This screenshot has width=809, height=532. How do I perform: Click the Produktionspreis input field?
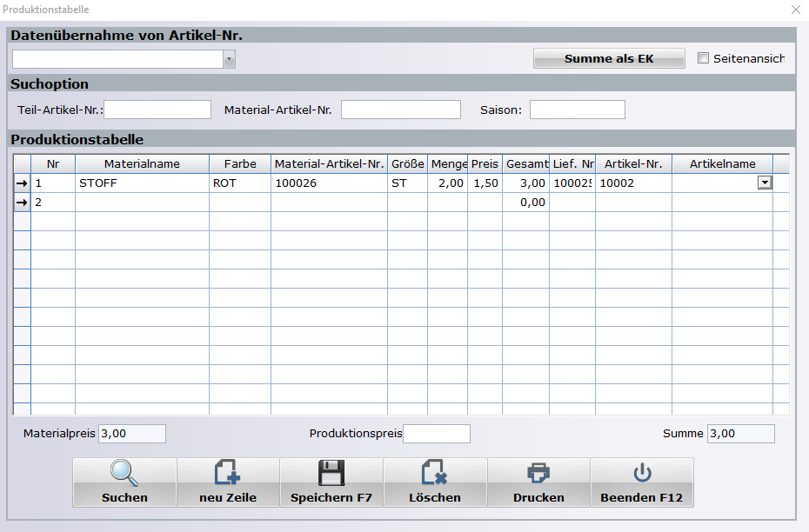pos(436,434)
